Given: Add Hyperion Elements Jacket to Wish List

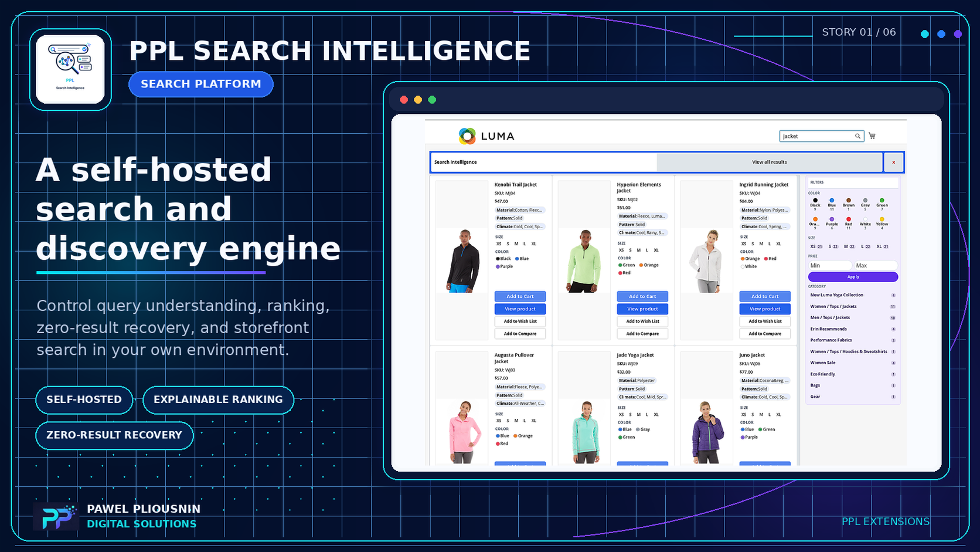Looking at the screenshot, I should pyautogui.click(x=642, y=321).
